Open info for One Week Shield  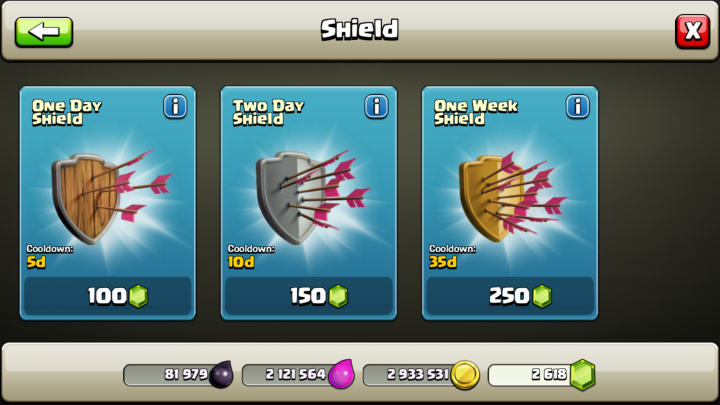[x=577, y=107]
